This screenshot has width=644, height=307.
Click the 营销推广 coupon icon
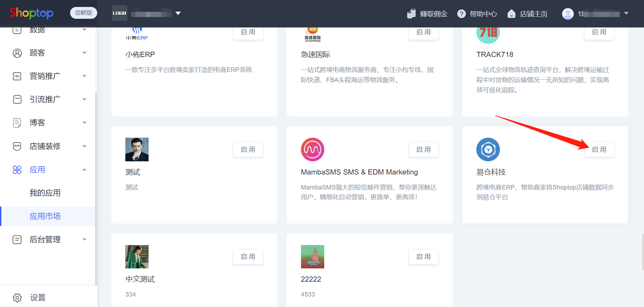[x=17, y=76]
